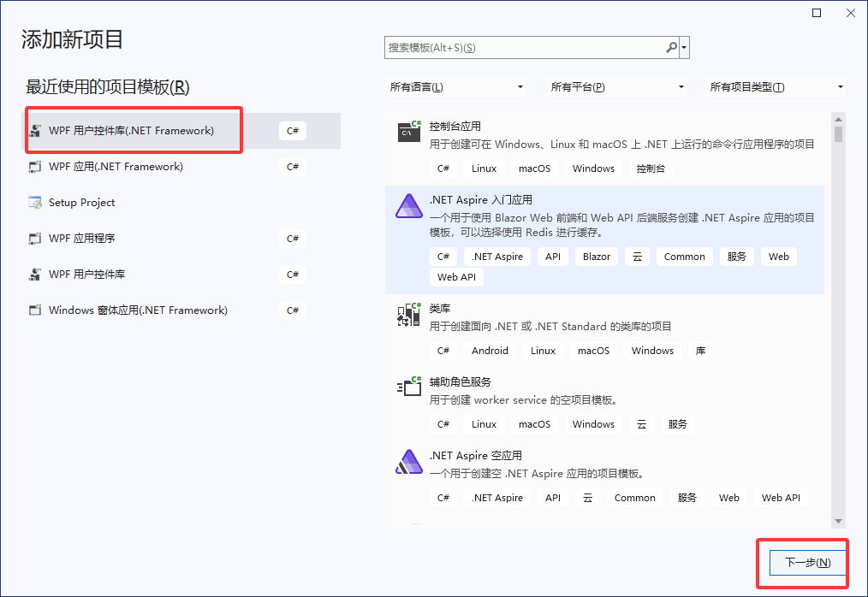Click the search magnifier icon
Screen dimensions: 868x597
[x=672, y=47]
